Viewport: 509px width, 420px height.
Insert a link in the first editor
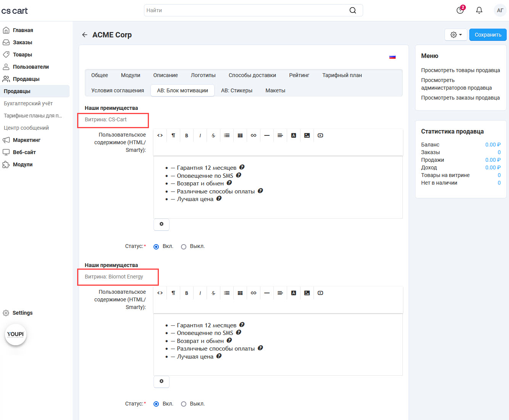(x=254, y=135)
